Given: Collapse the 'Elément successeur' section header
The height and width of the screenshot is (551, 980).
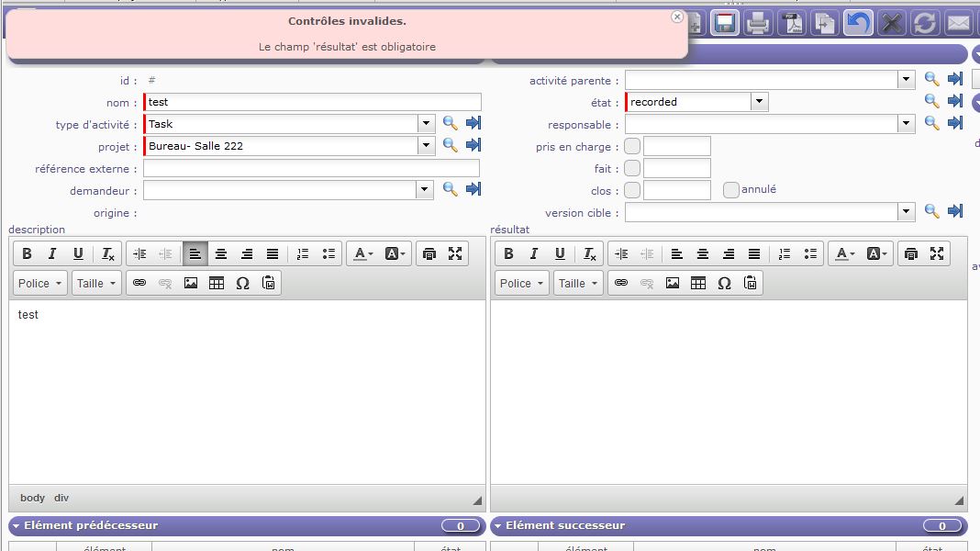Looking at the screenshot, I should (x=498, y=526).
